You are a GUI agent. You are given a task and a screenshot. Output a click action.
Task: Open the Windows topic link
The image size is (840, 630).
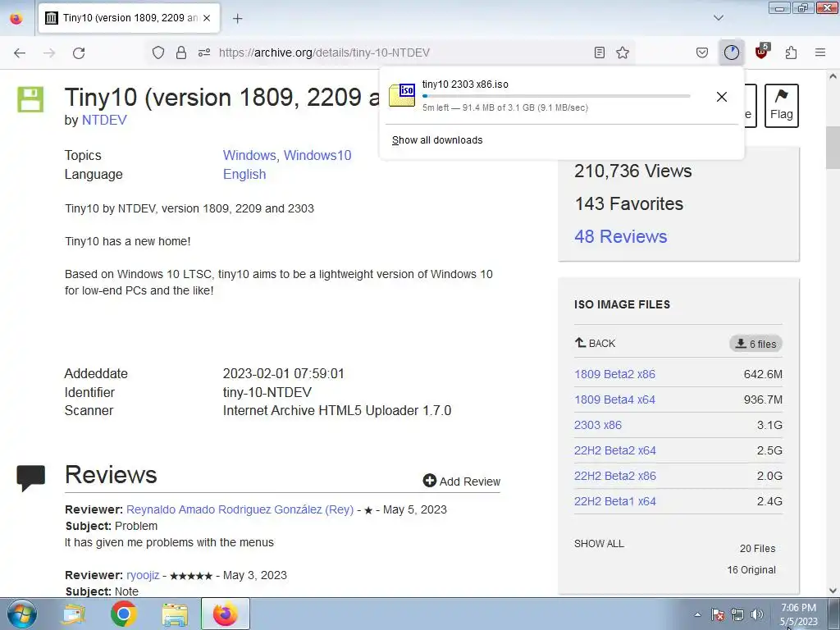tap(249, 155)
